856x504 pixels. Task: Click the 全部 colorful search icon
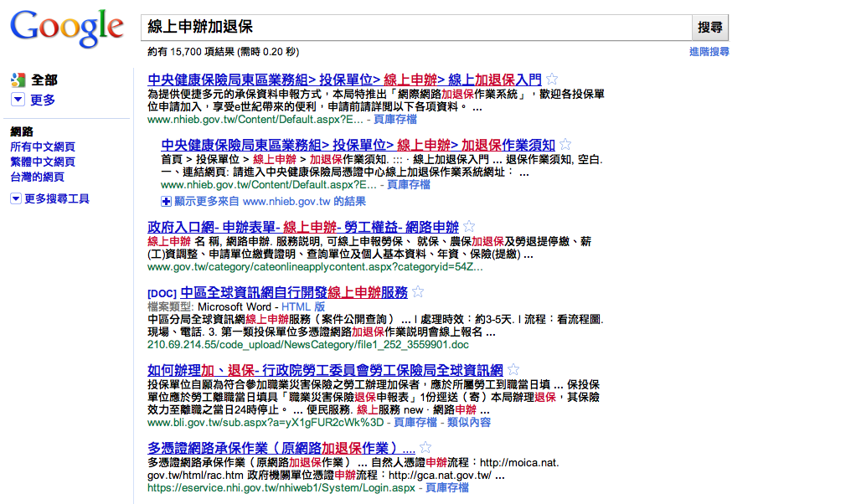18,80
